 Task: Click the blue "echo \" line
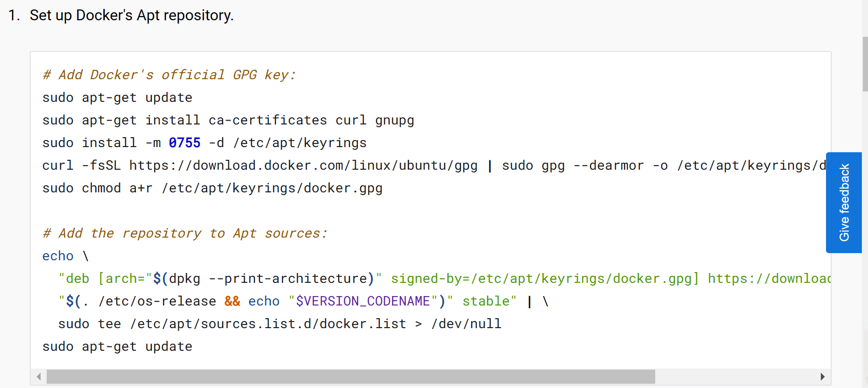65,256
